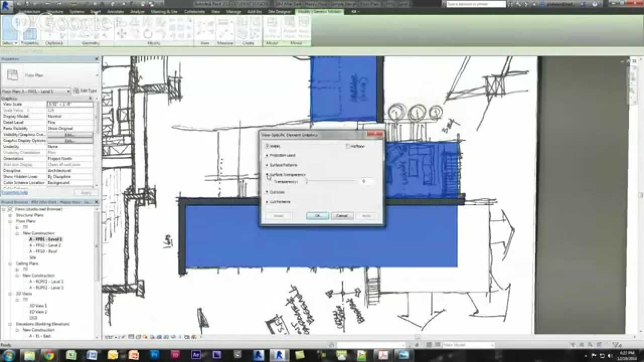
Task: Open the Structure ribbon tab
Action: (x=55, y=11)
